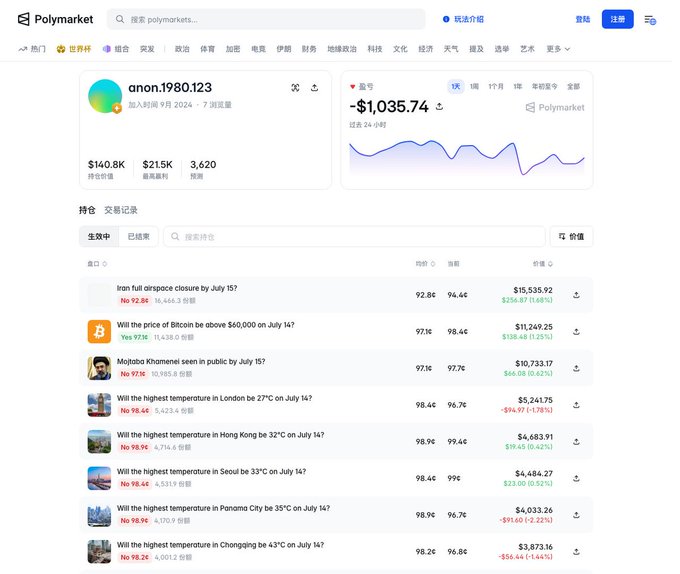Click the London Big Ben thumbnail
The image size is (680, 574).
click(99, 405)
